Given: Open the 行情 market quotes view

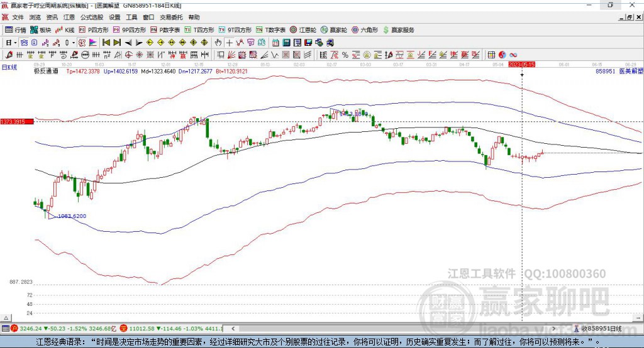Looking at the screenshot, I should tap(15, 30).
